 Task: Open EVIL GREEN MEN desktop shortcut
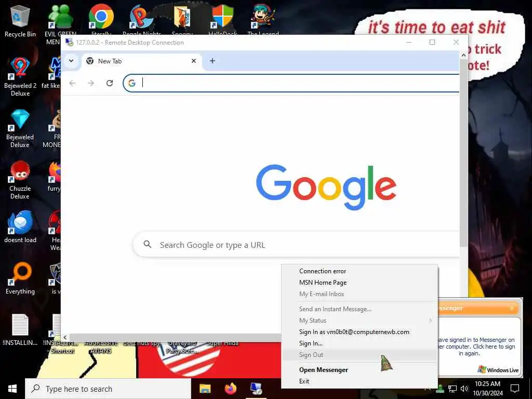point(60,24)
